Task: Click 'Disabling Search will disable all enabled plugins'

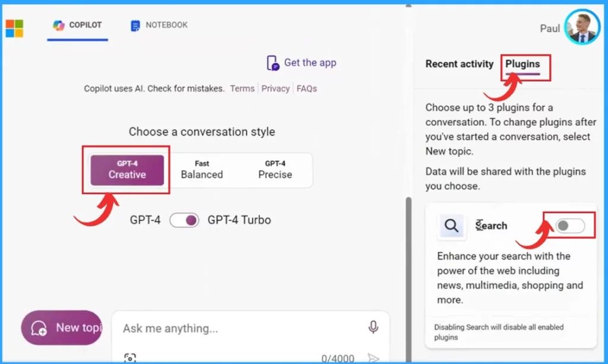Action: (499, 332)
